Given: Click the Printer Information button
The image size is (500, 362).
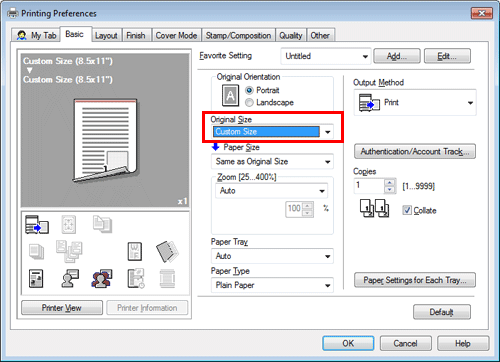Looking at the screenshot, I should 147,308.
